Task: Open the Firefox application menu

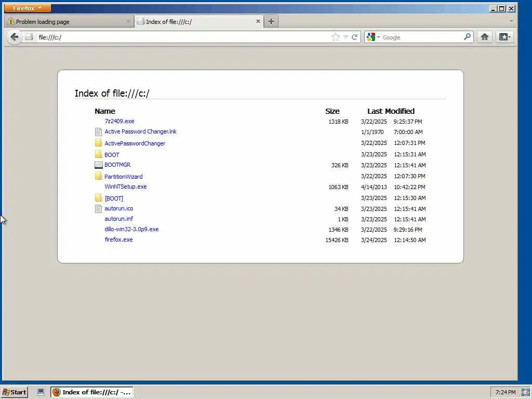Action: pyautogui.click(x=28, y=8)
